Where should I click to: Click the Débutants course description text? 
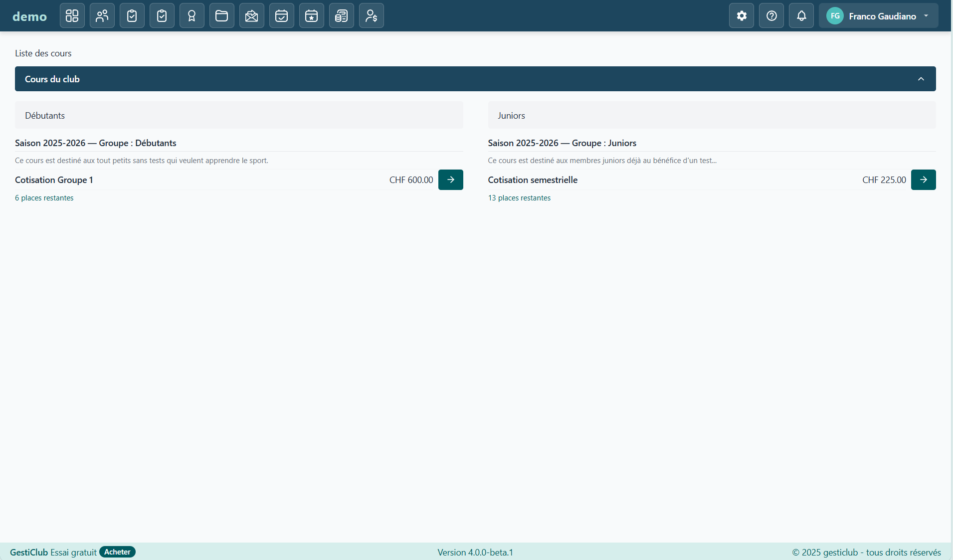point(142,161)
